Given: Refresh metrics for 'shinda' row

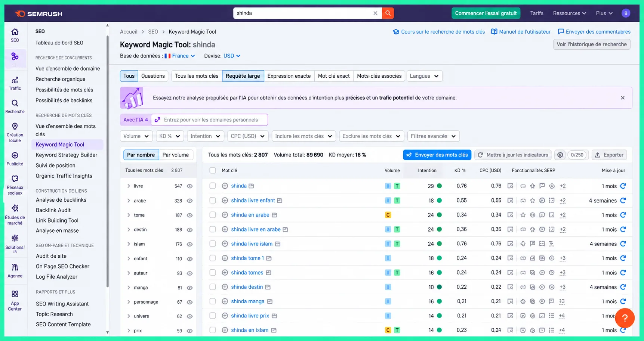Looking at the screenshot, I should tap(623, 186).
